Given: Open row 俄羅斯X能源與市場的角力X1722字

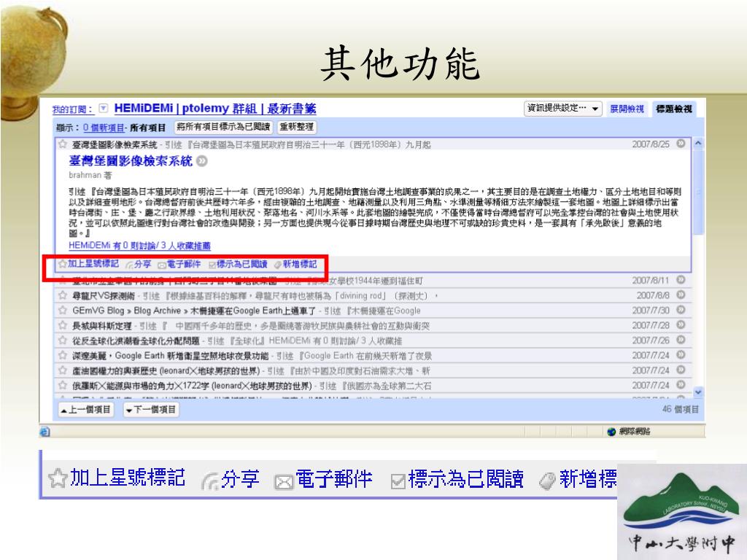Looking at the screenshot, I should 373,385.
